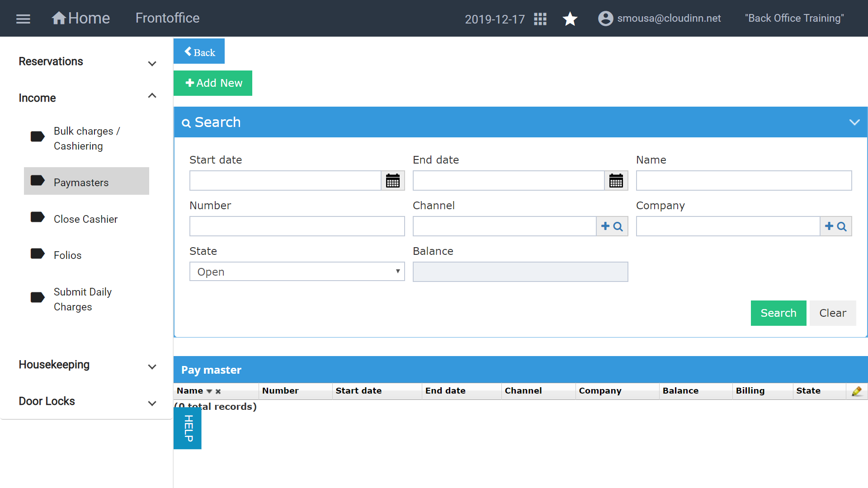Image resolution: width=868 pixels, height=488 pixels.
Task: Clear the search filters
Action: [x=833, y=313]
